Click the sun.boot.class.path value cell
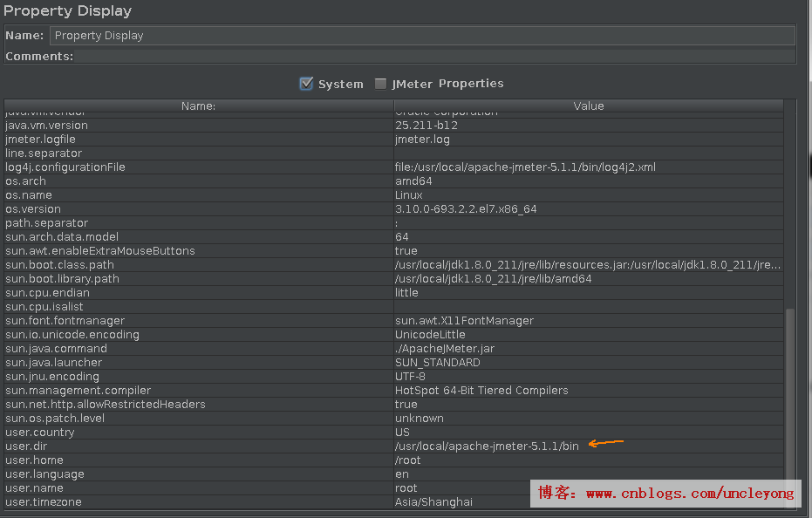This screenshot has width=812, height=518. click(588, 265)
